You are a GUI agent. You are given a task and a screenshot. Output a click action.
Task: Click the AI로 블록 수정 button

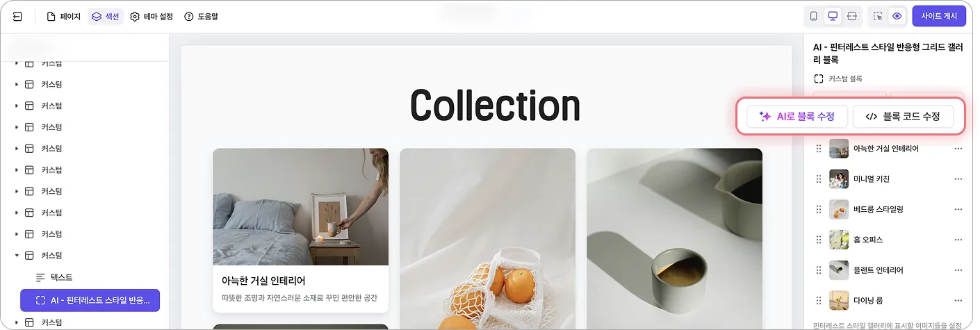click(x=797, y=117)
